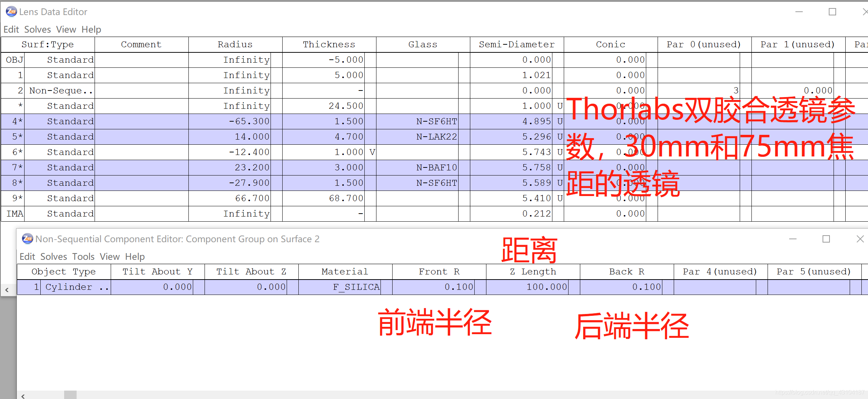The image size is (868, 399).
Task: Select the Semi-Diameter column header
Action: click(517, 44)
